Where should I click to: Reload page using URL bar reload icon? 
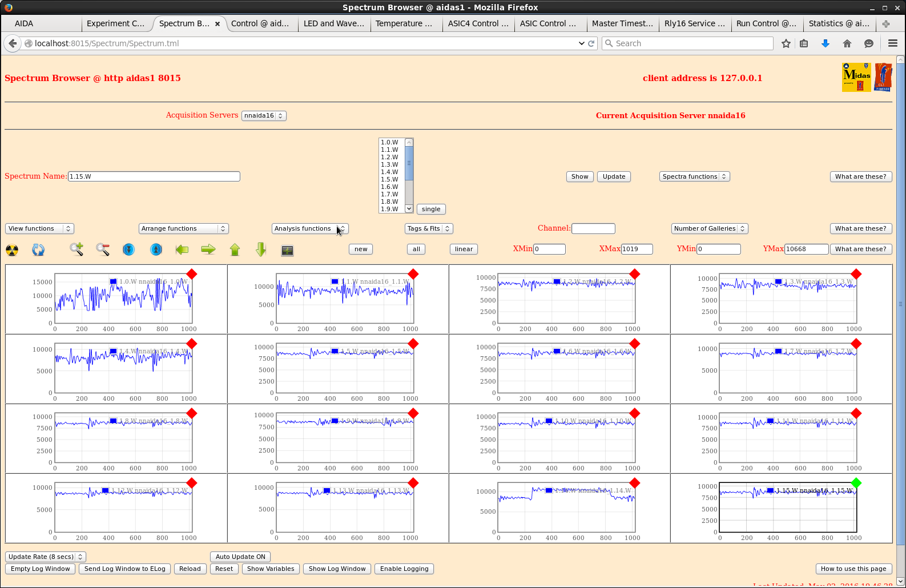coord(591,43)
